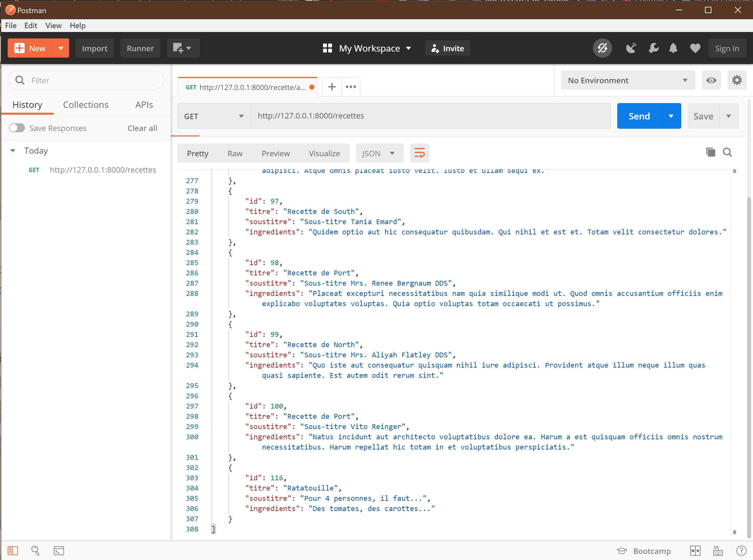Image resolution: width=753 pixels, height=560 pixels.
Task: Click the Invite button
Action: (x=448, y=48)
